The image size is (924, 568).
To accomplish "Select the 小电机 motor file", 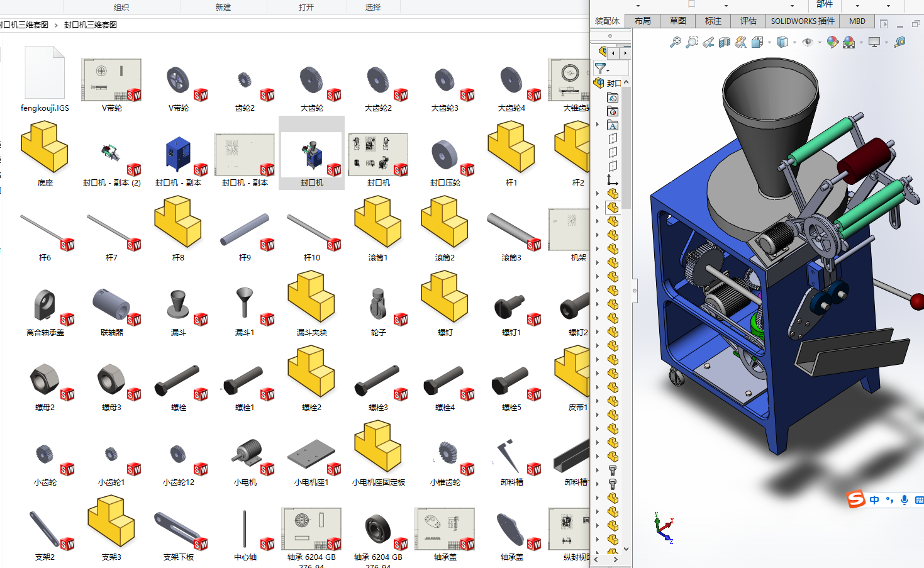I will click(245, 459).
